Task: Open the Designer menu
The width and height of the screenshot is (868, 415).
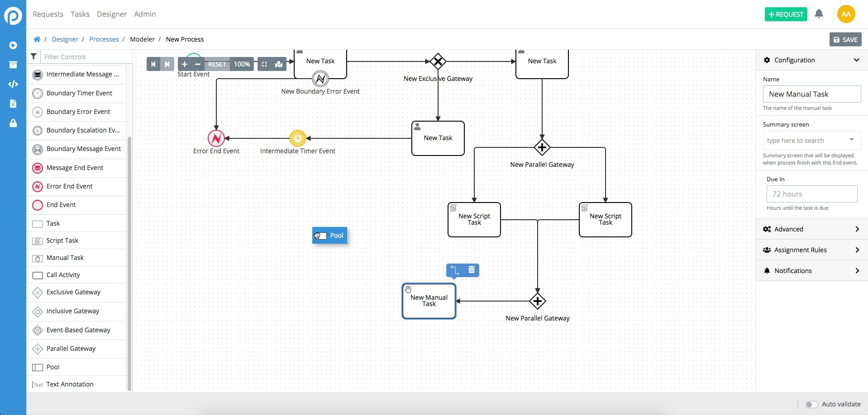Action: 111,14
